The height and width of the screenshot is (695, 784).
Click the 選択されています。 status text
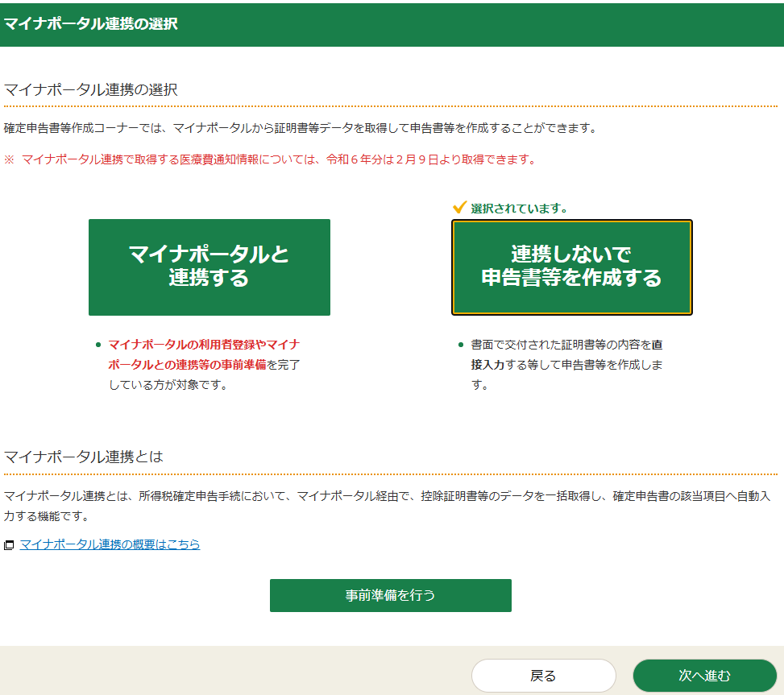tap(519, 209)
